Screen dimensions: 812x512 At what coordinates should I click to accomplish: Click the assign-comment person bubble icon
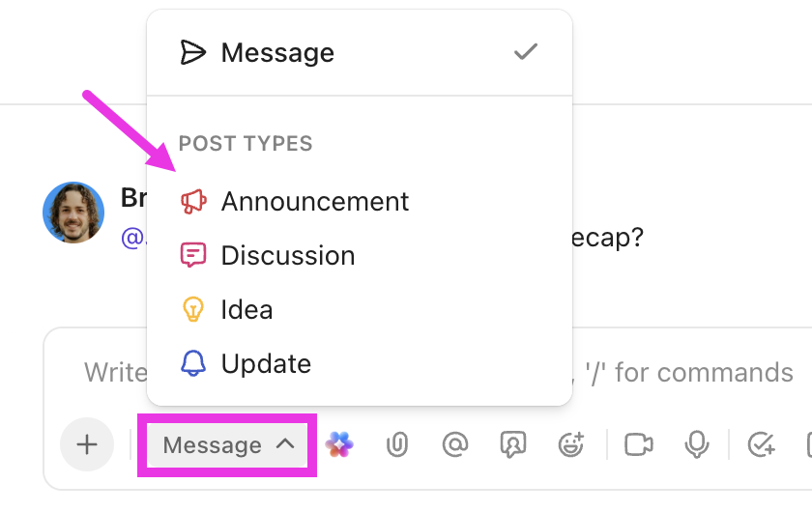coord(511,444)
